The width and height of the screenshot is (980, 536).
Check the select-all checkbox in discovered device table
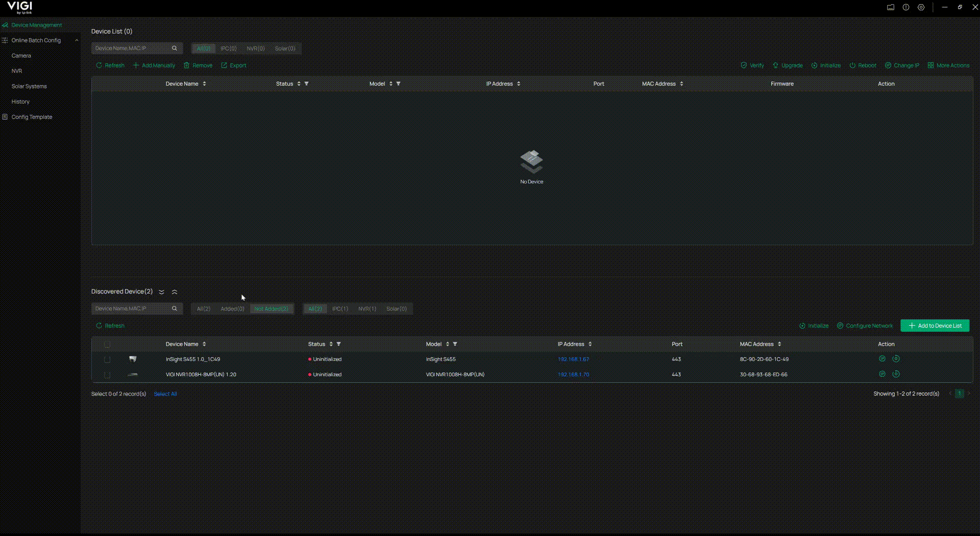click(107, 344)
